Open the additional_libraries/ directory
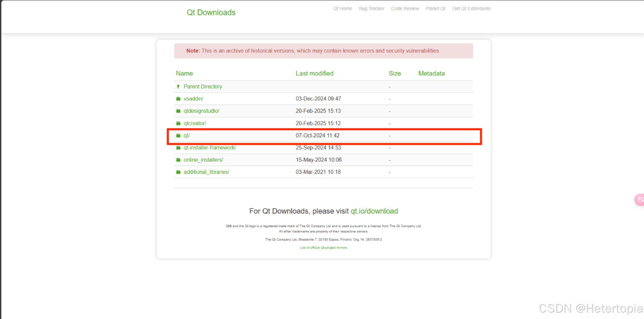 click(206, 172)
